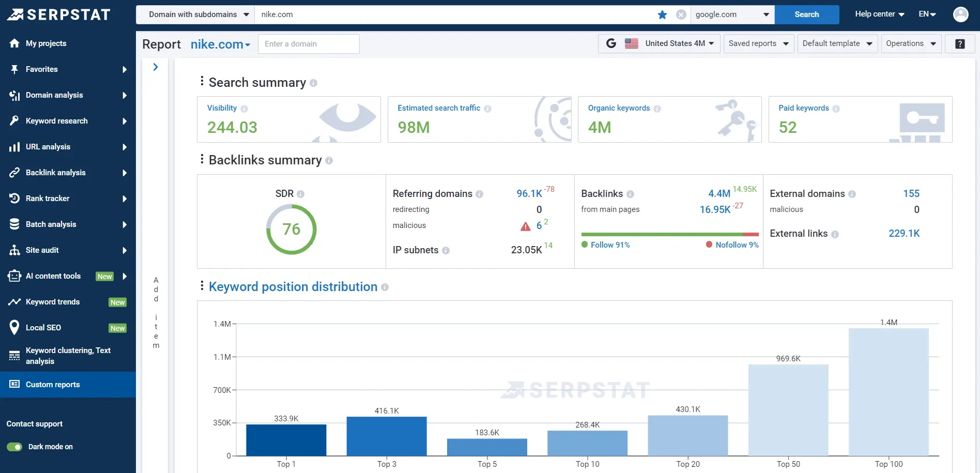This screenshot has height=473, width=980.
Task: Click the malicious warning triangle icon
Action: coord(526,226)
